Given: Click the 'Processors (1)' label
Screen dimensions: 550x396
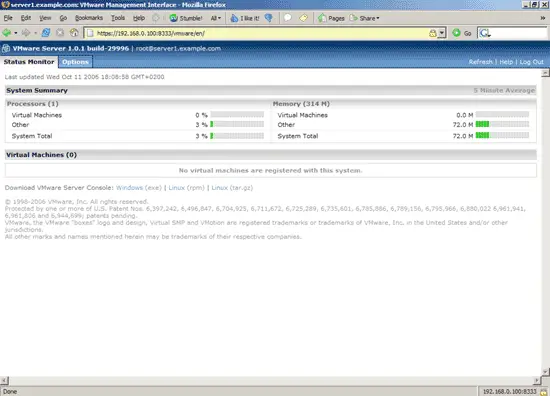Looking at the screenshot, I should tap(33, 104).
